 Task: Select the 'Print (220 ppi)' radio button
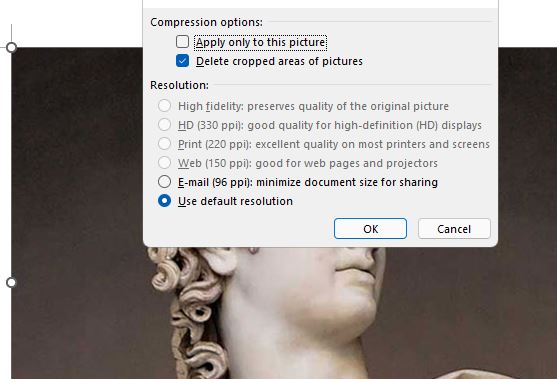pyautogui.click(x=164, y=144)
